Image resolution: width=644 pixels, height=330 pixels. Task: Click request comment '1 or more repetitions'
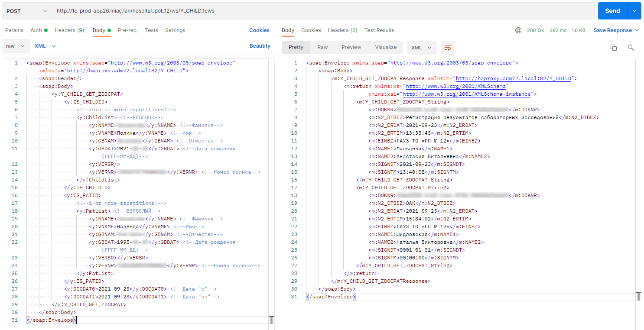click(122, 203)
